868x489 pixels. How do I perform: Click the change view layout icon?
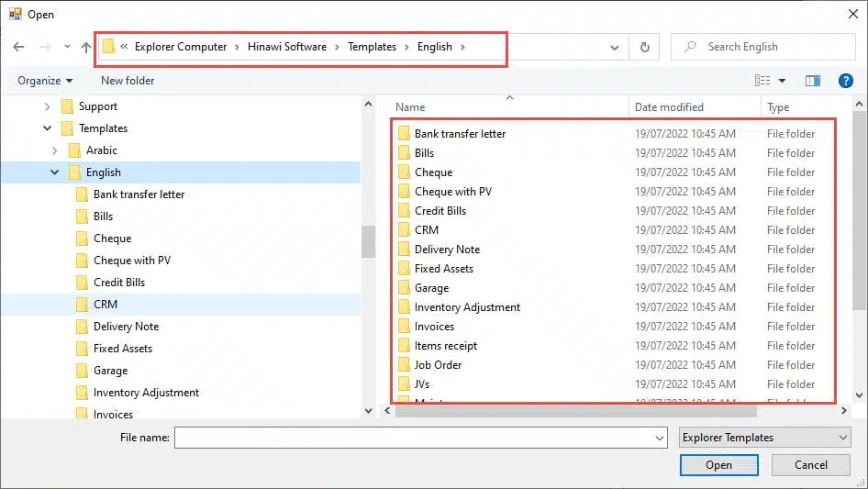pyautogui.click(x=762, y=81)
